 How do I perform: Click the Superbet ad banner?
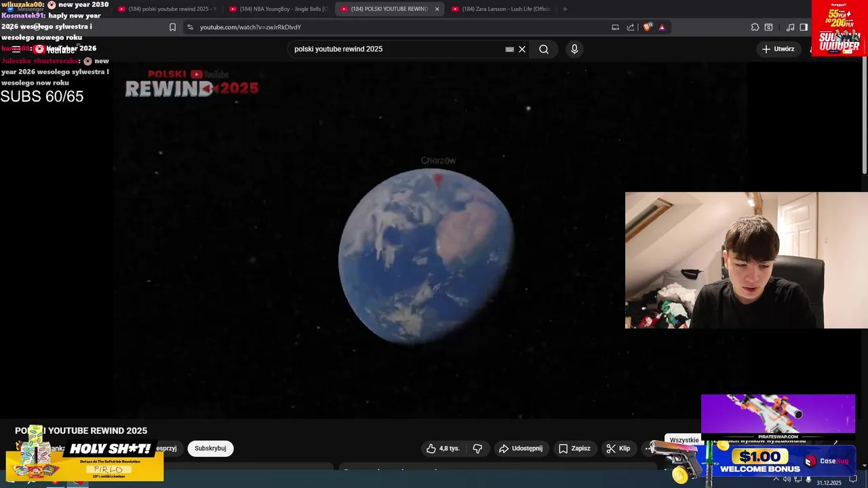point(840,28)
